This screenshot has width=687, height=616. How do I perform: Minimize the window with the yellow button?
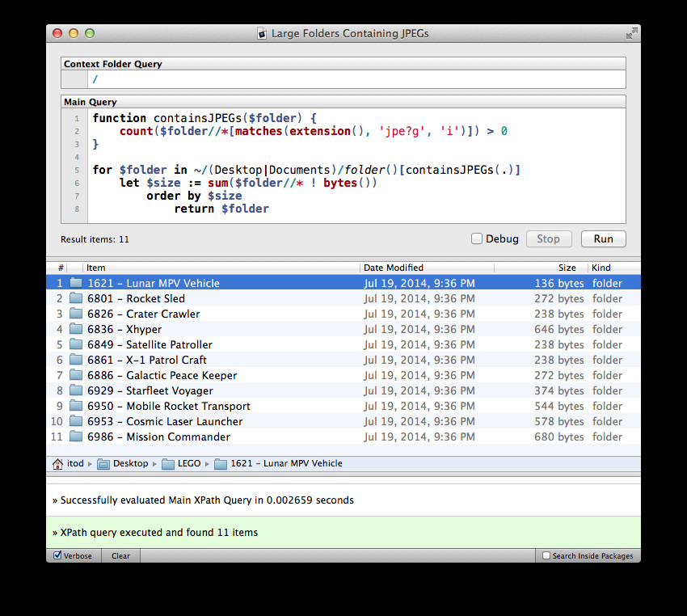point(74,33)
